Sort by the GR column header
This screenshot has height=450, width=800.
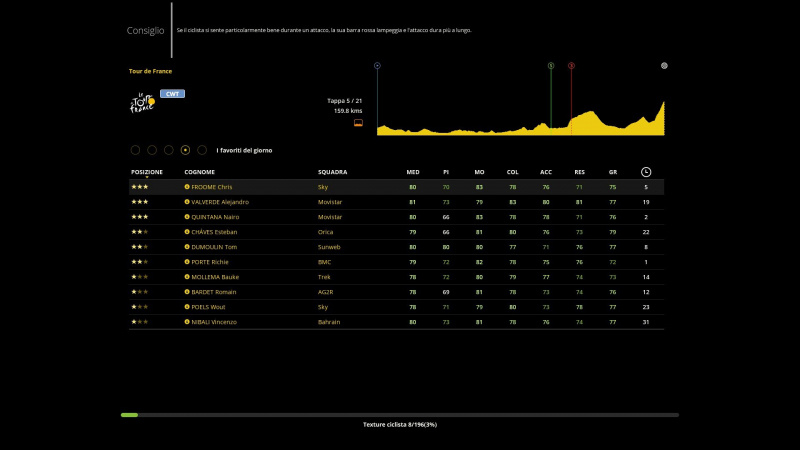[613, 172]
